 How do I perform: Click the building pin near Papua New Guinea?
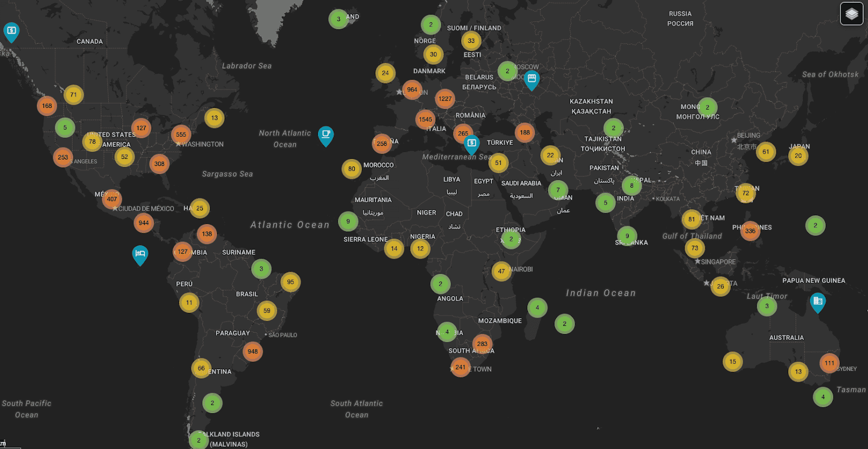point(818,301)
